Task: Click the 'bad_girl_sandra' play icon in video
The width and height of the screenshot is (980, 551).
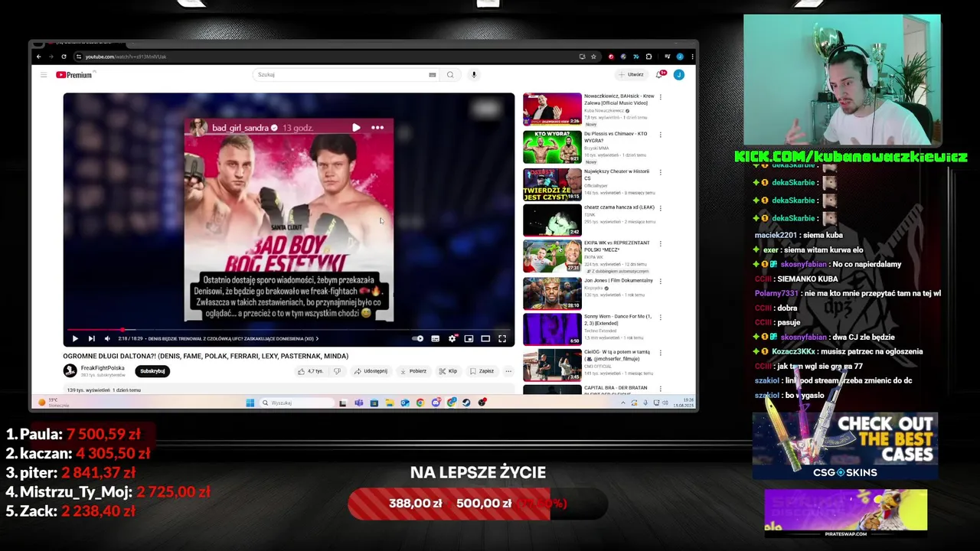Action: (356, 128)
